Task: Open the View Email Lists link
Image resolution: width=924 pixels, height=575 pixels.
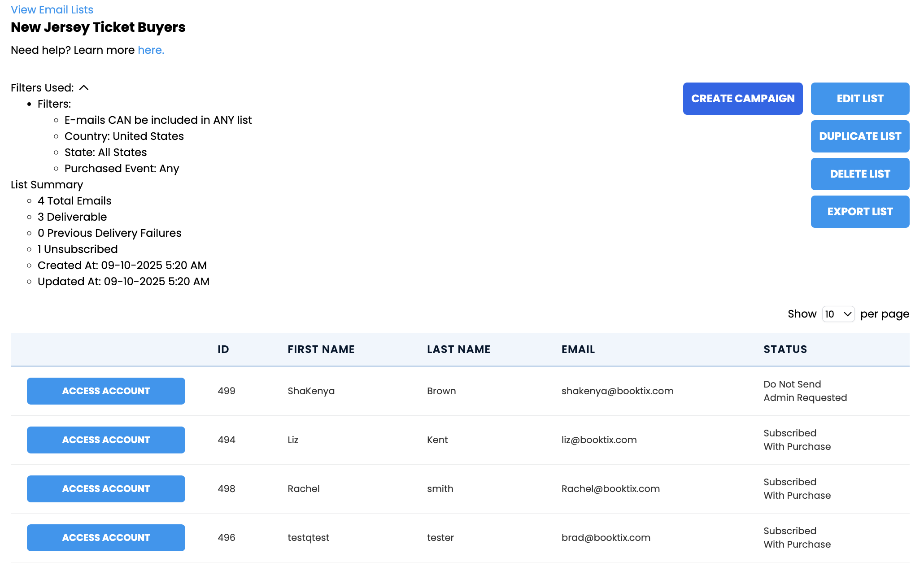Action: coord(52,10)
